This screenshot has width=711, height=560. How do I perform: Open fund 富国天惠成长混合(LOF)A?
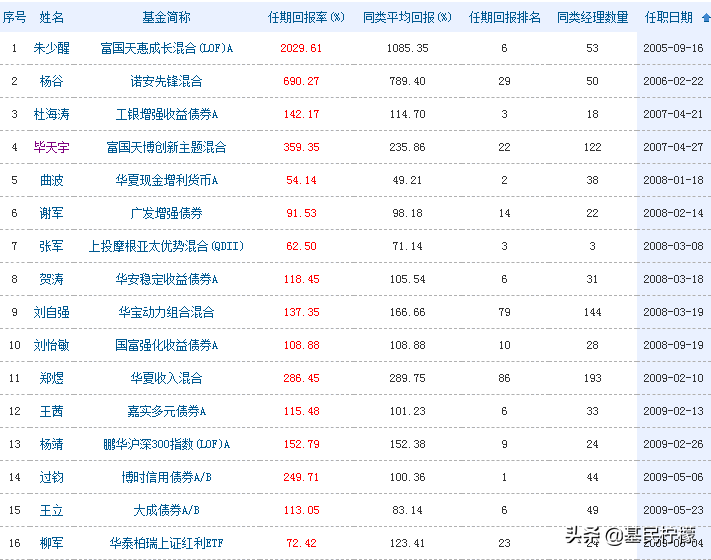(x=166, y=48)
